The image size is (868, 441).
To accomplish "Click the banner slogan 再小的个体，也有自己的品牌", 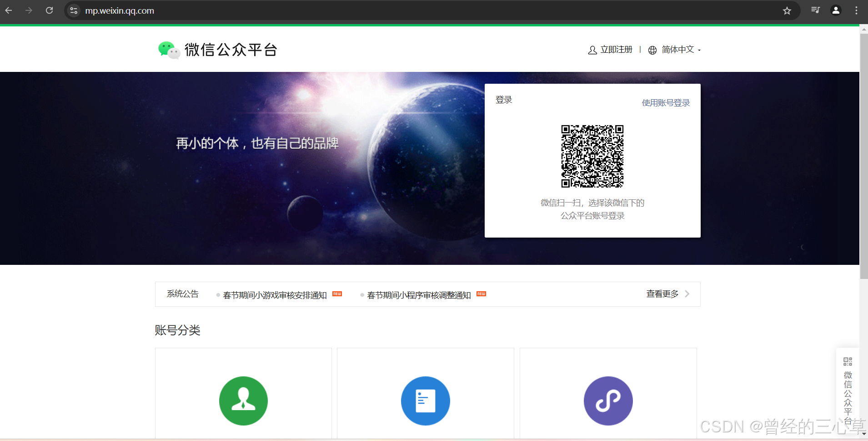I will pos(257,143).
